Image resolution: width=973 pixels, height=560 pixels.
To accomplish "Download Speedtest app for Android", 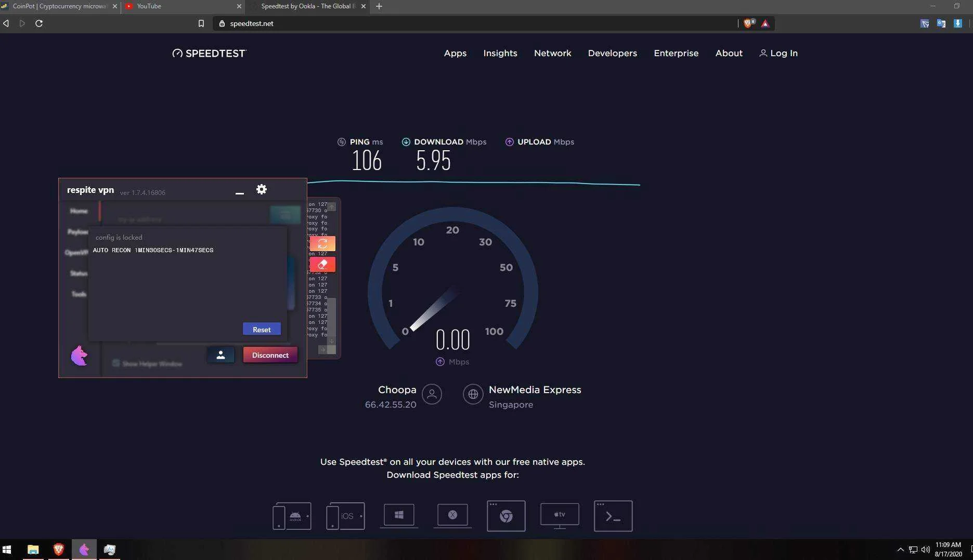I will pos(292,516).
